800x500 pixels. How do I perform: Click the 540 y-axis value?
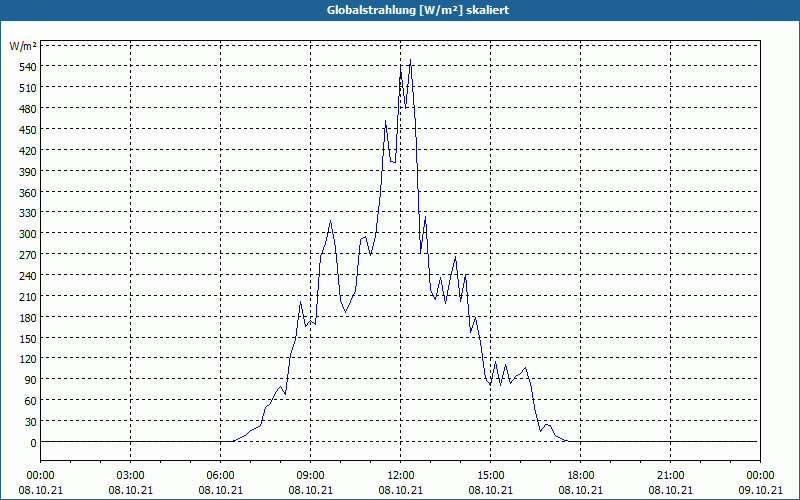coord(27,67)
